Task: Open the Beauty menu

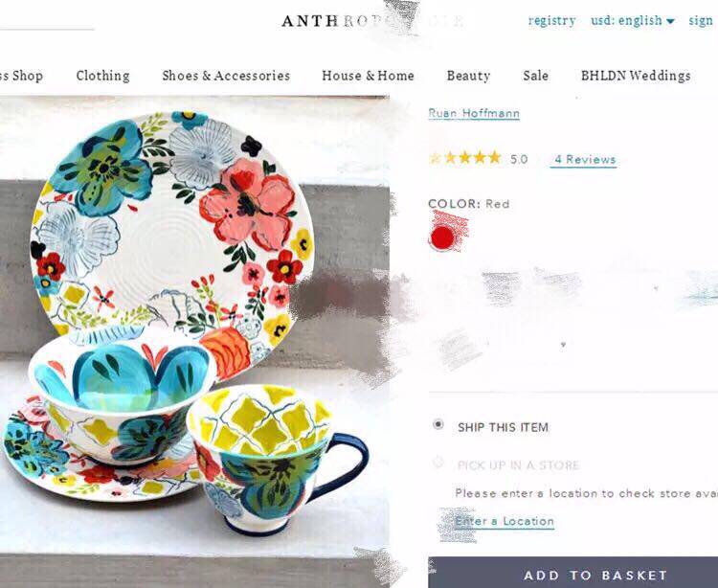Action: (x=468, y=76)
